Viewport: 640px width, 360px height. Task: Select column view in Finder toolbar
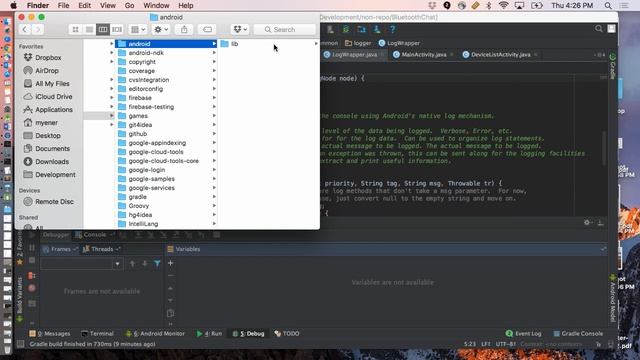tap(103, 29)
